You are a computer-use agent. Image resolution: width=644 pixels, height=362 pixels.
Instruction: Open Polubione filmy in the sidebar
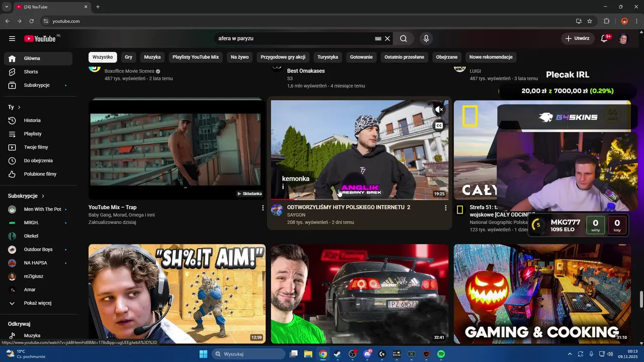(x=38, y=174)
